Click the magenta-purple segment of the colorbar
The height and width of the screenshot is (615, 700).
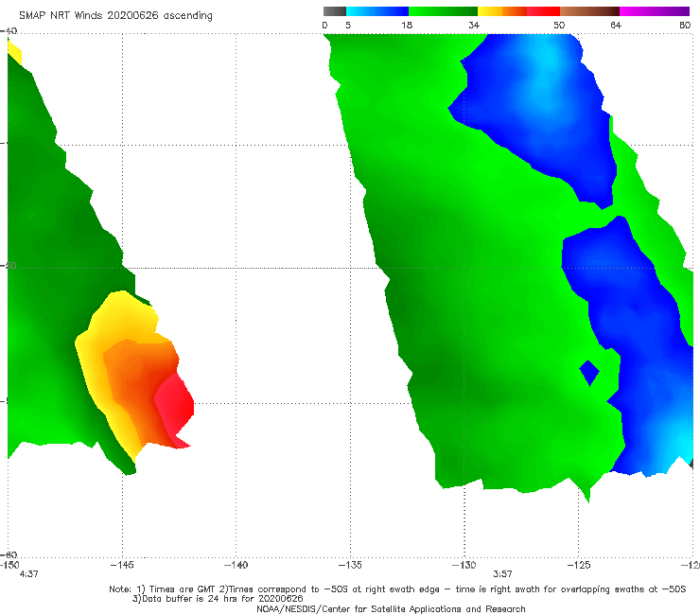[x=655, y=11]
